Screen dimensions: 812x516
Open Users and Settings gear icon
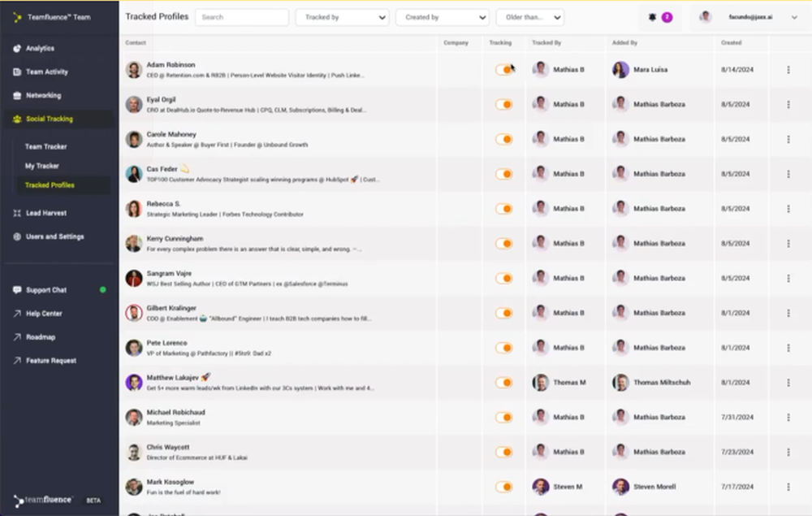(17, 236)
